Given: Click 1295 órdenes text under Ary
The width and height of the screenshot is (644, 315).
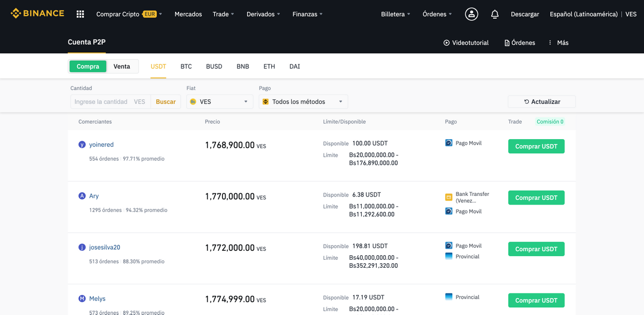Looking at the screenshot, I should pyautogui.click(x=105, y=210).
